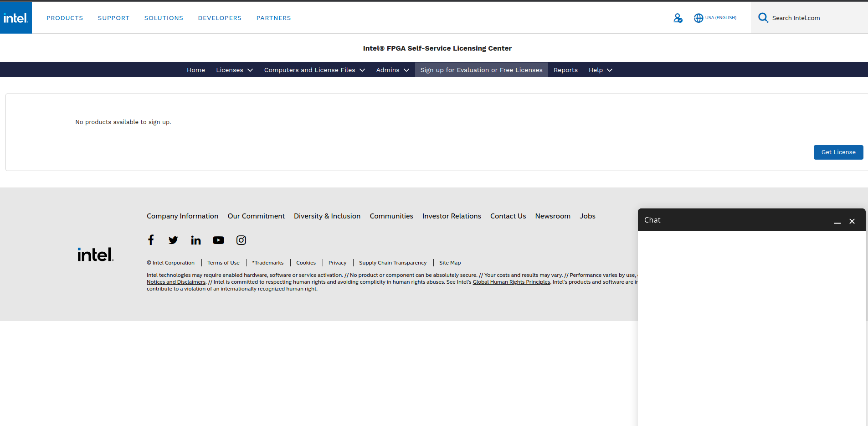Open the Supply Chain Transparency link

pos(393,263)
